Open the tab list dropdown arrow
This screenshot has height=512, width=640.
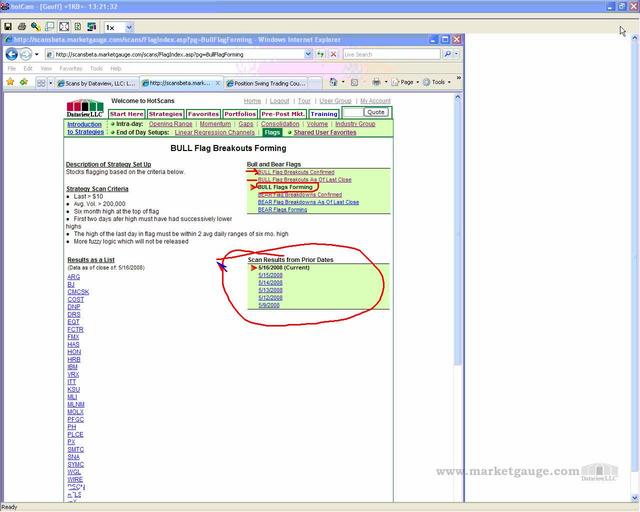(x=51, y=83)
